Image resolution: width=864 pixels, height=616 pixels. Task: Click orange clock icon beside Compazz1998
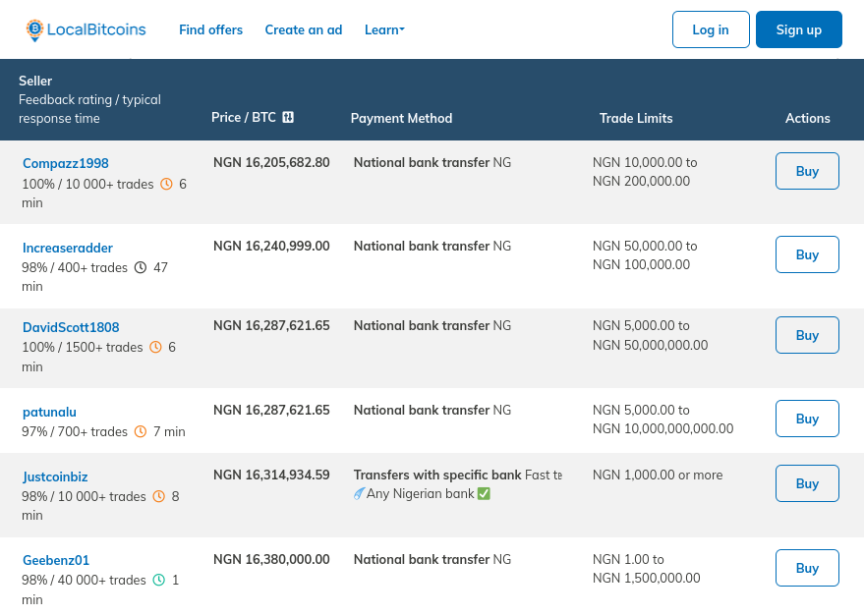click(x=166, y=184)
